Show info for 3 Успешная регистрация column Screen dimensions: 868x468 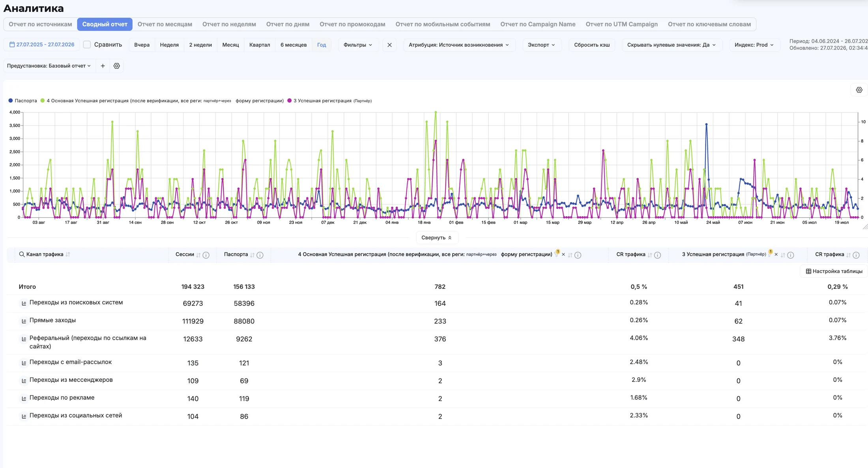tap(791, 255)
